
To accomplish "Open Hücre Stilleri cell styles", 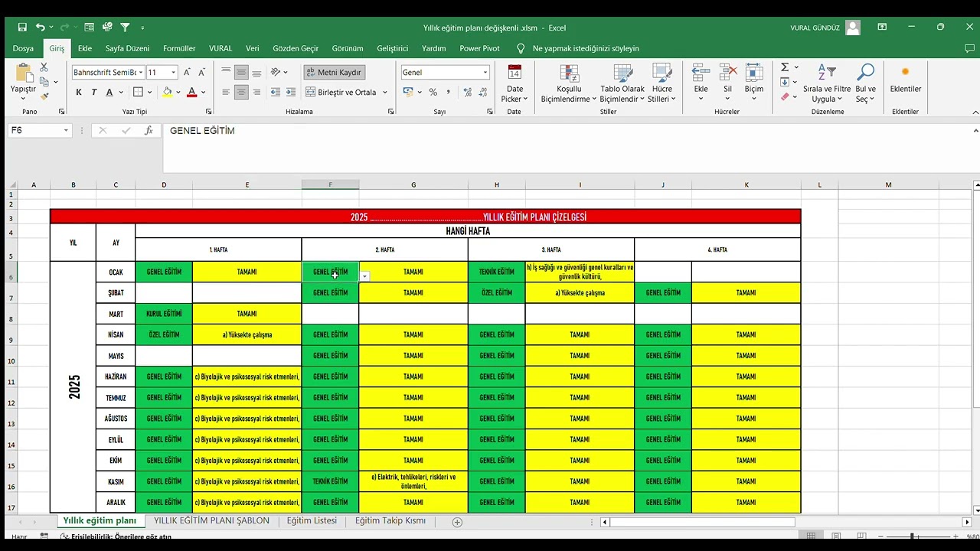I will tap(661, 83).
